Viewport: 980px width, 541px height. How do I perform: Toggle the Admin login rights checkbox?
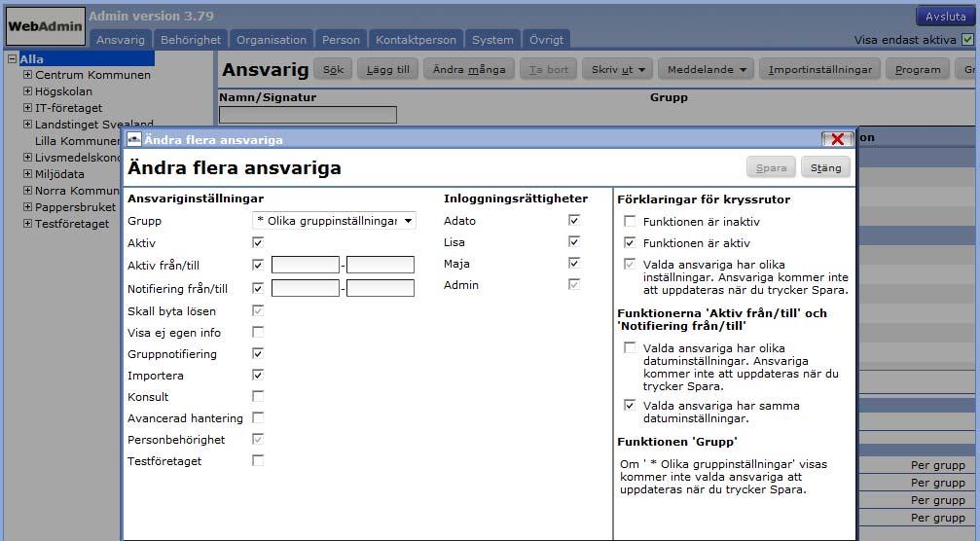tap(574, 284)
